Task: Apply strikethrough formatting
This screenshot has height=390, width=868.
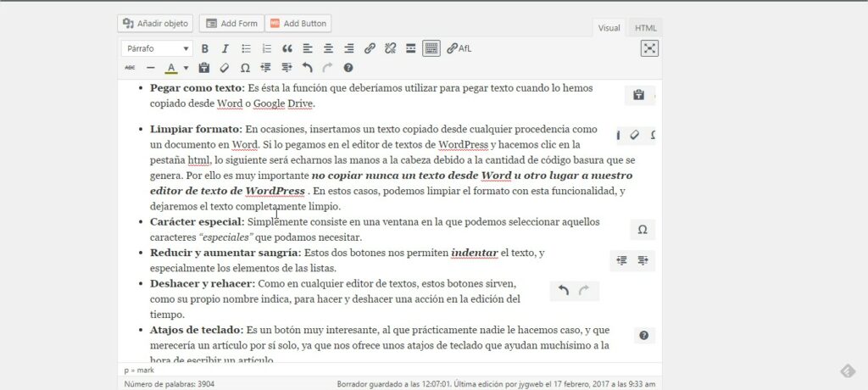Action: pyautogui.click(x=130, y=68)
